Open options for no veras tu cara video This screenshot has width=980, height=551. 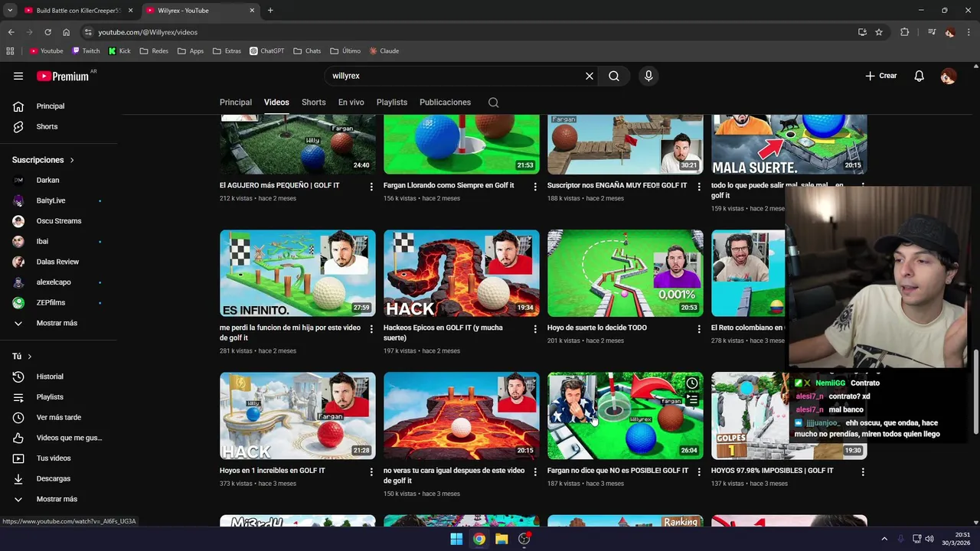(535, 472)
